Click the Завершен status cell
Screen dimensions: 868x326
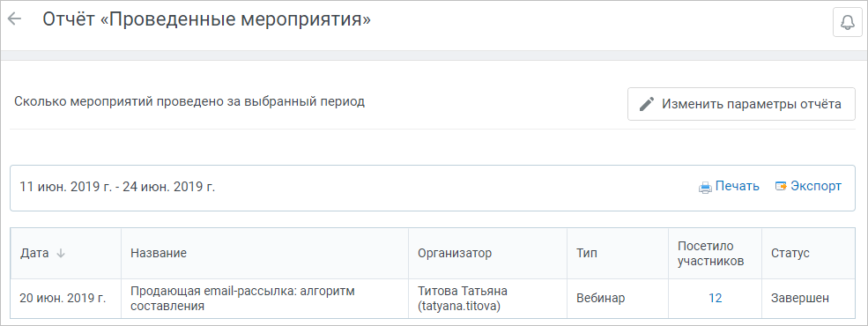(x=800, y=299)
